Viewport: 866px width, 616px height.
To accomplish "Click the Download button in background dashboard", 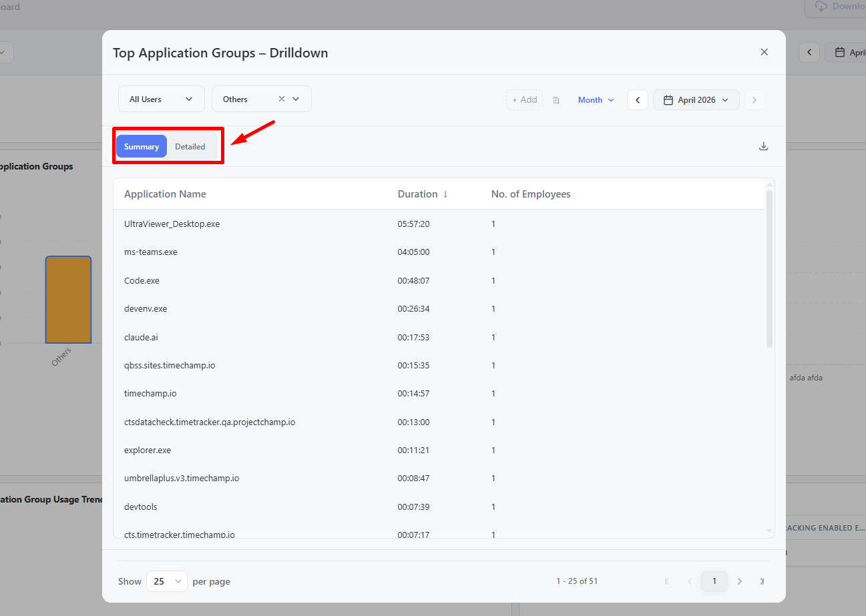I will [835, 7].
